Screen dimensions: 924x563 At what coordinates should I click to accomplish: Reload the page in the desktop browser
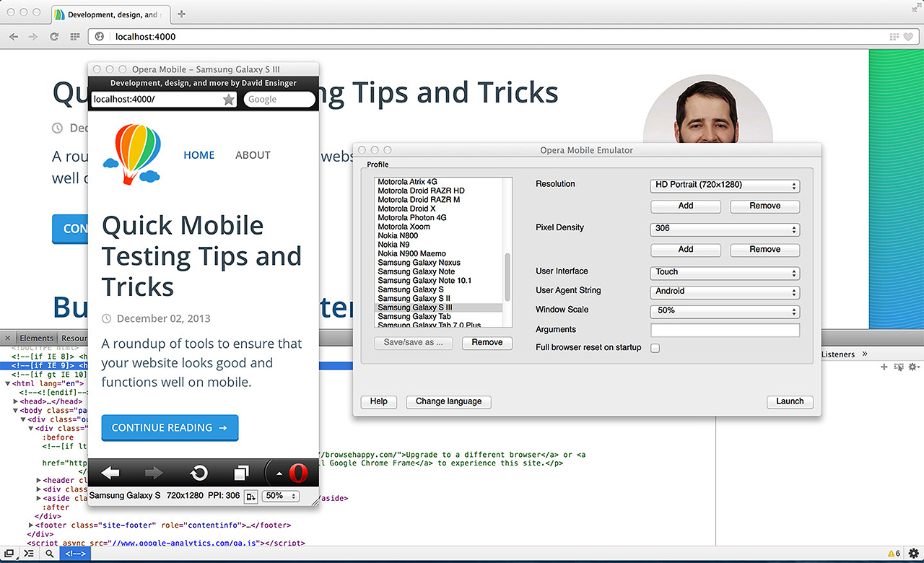[53, 37]
